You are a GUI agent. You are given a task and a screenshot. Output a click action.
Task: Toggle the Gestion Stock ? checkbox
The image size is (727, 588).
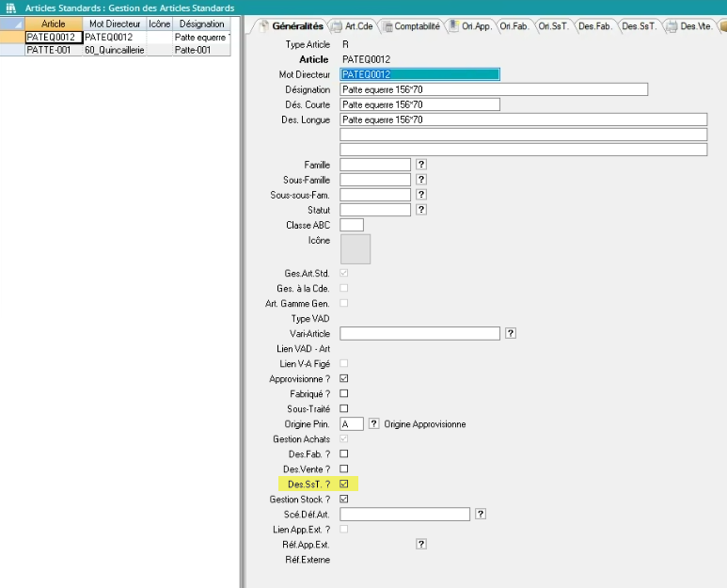point(343,499)
